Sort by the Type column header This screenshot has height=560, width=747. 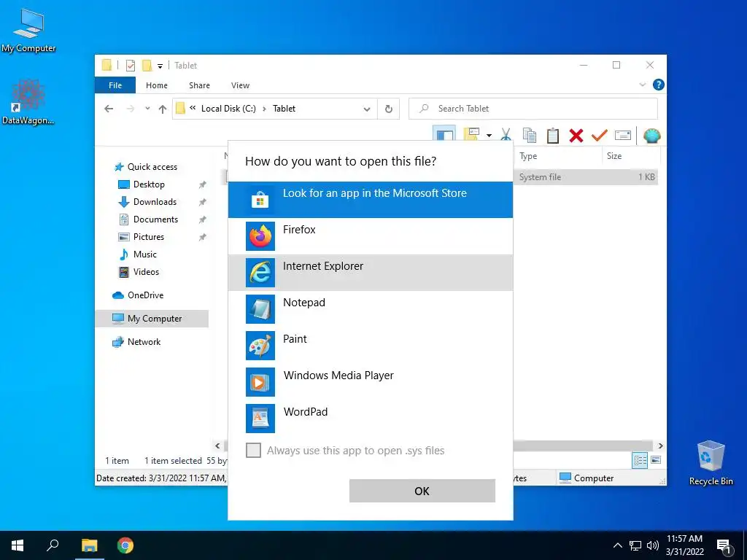[x=557, y=156]
